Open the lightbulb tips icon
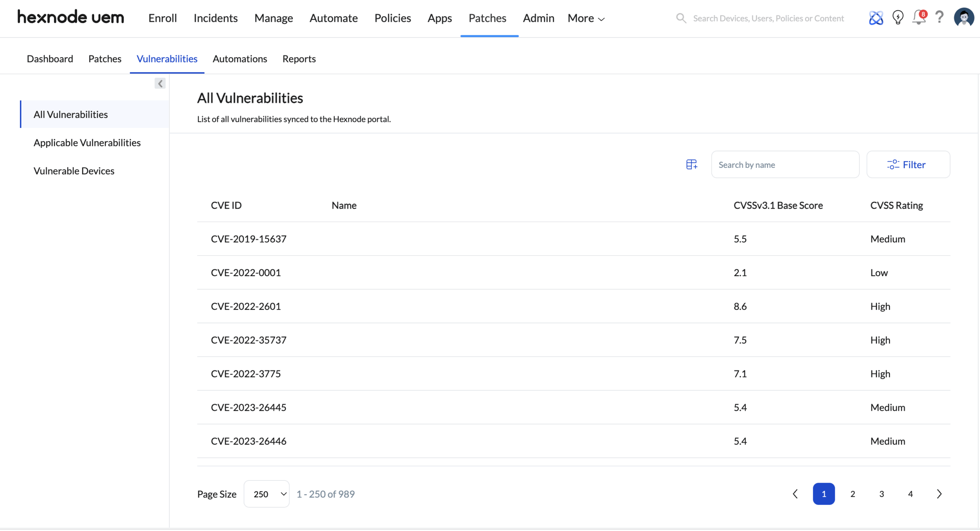980x531 pixels. [x=897, y=18]
